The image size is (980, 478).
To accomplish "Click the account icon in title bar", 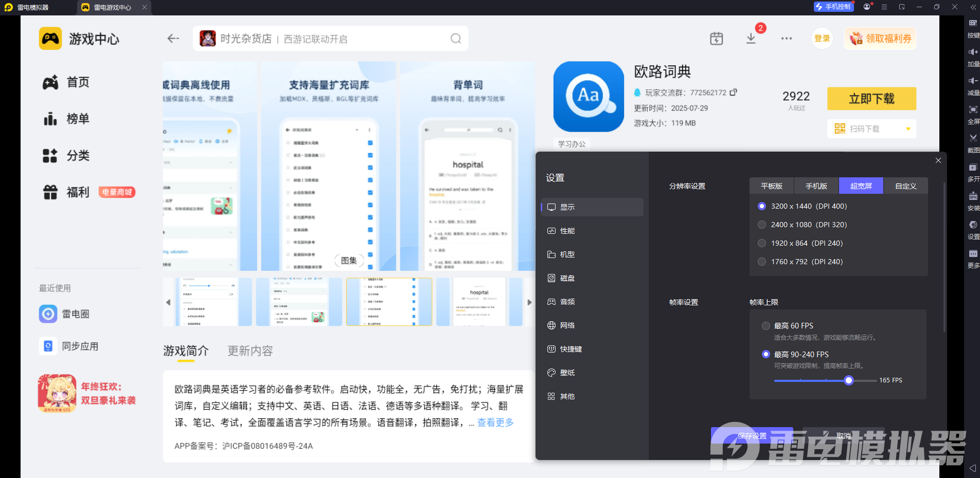I will click(867, 7).
